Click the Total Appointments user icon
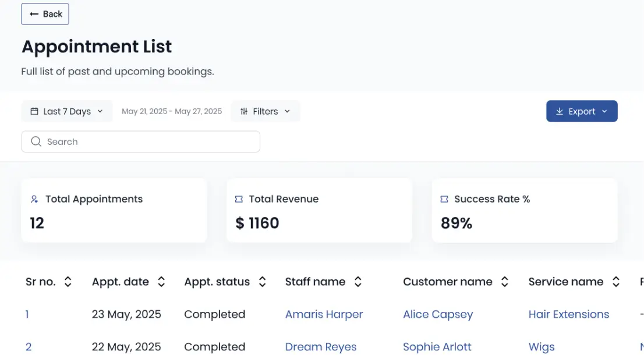 coord(34,199)
